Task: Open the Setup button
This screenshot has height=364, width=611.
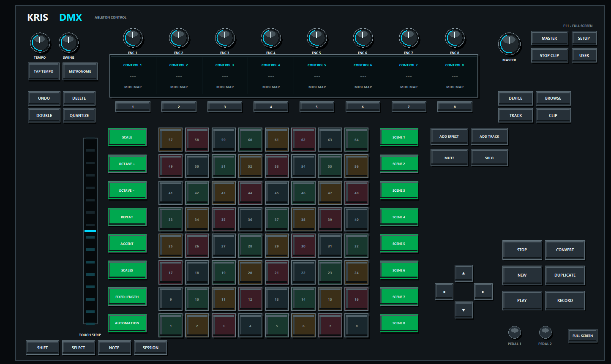Action: (x=584, y=38)
